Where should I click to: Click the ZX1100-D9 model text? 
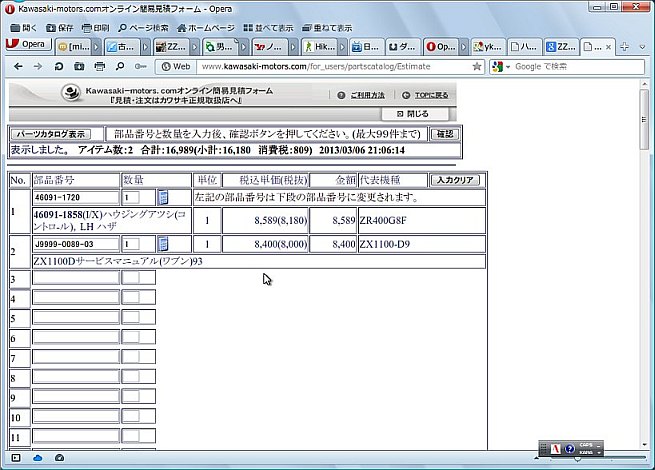click(x=384, y=244)
